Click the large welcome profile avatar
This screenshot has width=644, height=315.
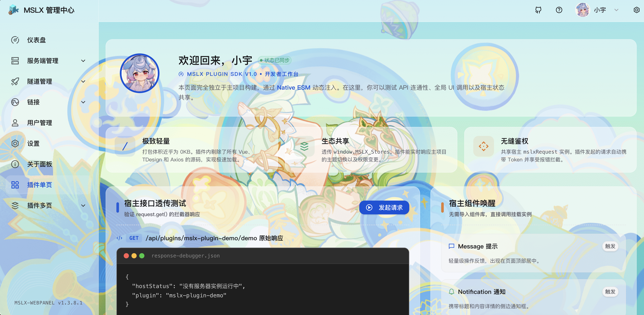139,73
